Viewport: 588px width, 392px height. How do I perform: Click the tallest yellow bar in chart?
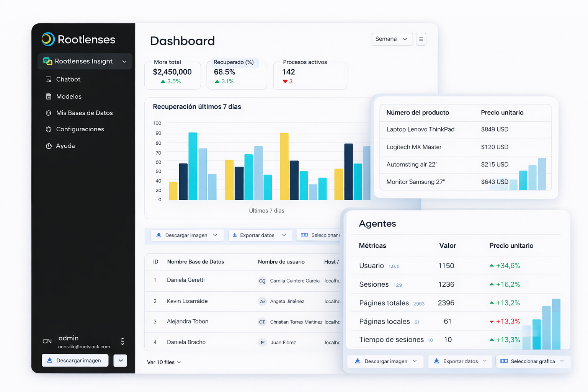[x=284, y=166]
